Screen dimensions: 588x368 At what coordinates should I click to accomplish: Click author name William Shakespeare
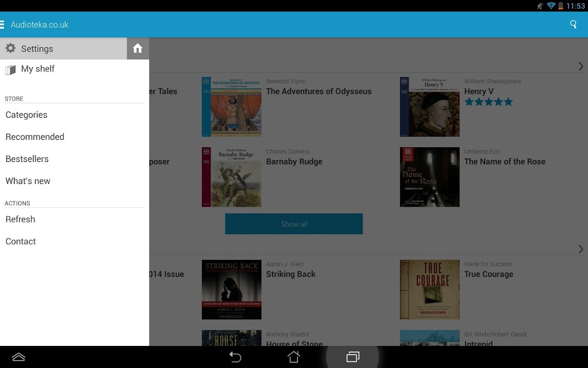(x=492, y=81)
